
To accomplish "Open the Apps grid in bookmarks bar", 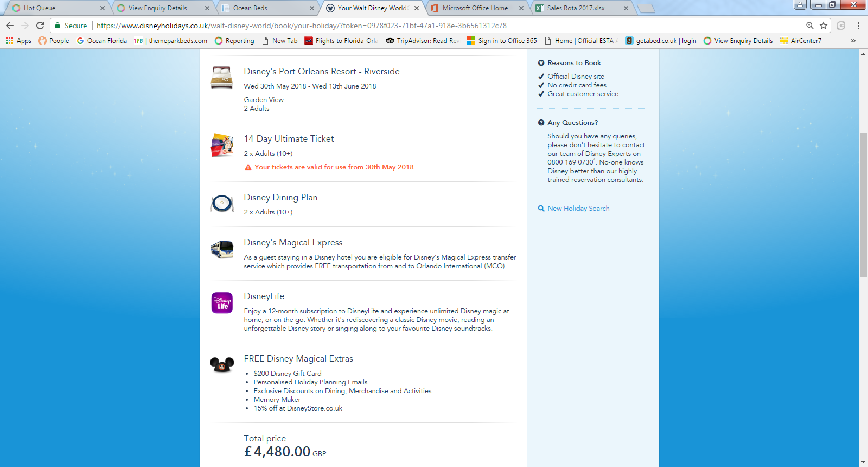I will (x=18, y=41).
